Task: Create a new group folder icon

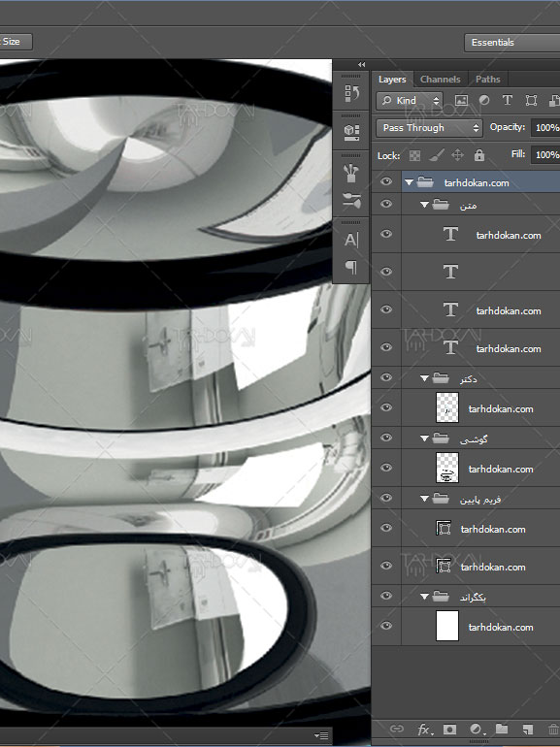Action: point(502,729)
